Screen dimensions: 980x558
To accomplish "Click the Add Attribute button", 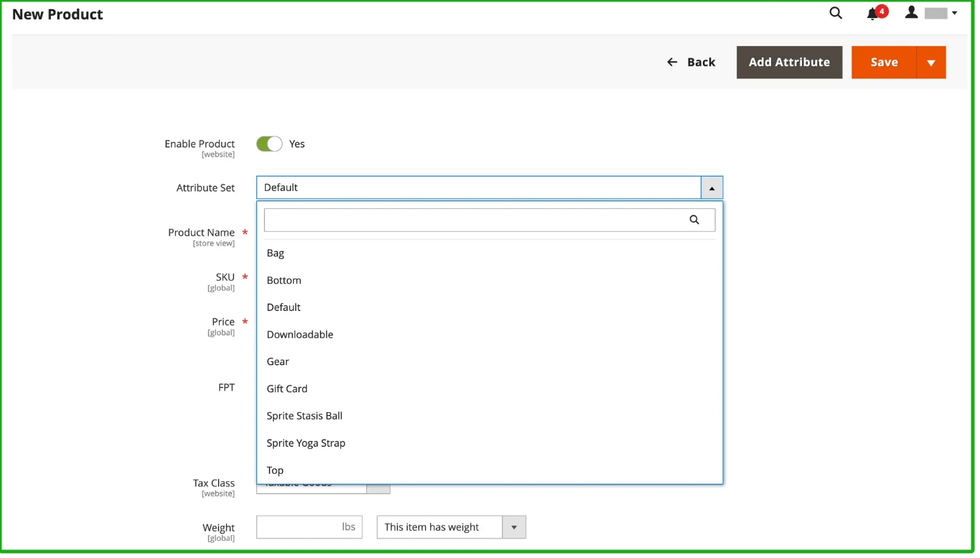I will tap(789, 62).
